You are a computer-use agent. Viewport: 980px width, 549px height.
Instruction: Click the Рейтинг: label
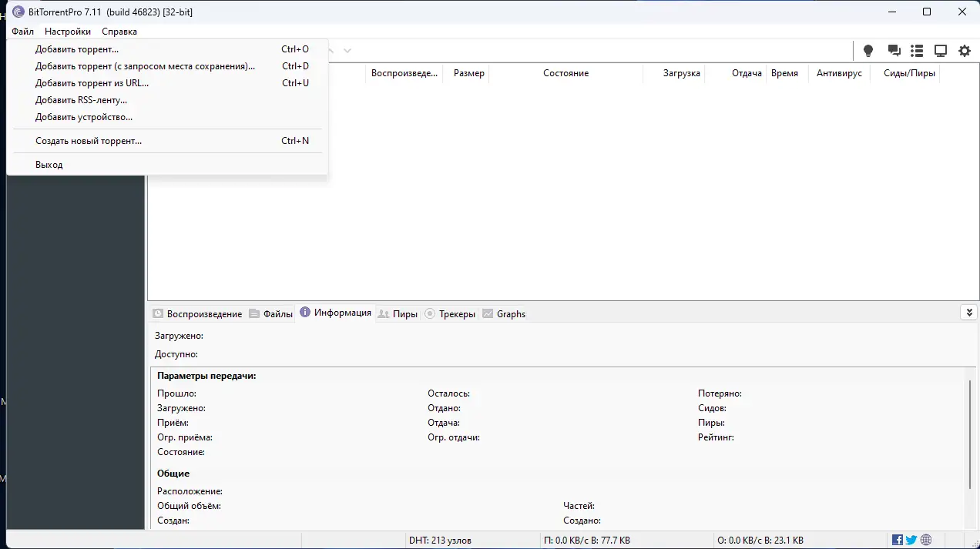(x=716, y=437)
